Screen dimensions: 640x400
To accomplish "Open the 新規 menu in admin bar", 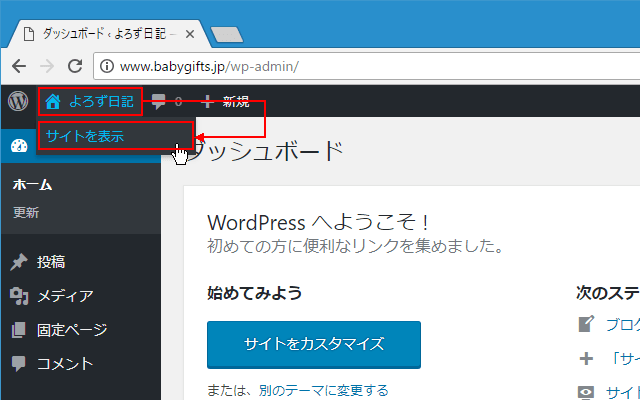I will point(236,102).
